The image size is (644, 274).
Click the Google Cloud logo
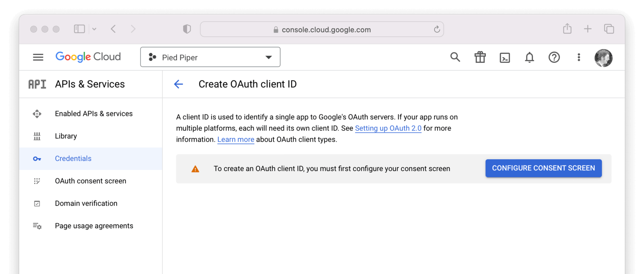[88, 57]
